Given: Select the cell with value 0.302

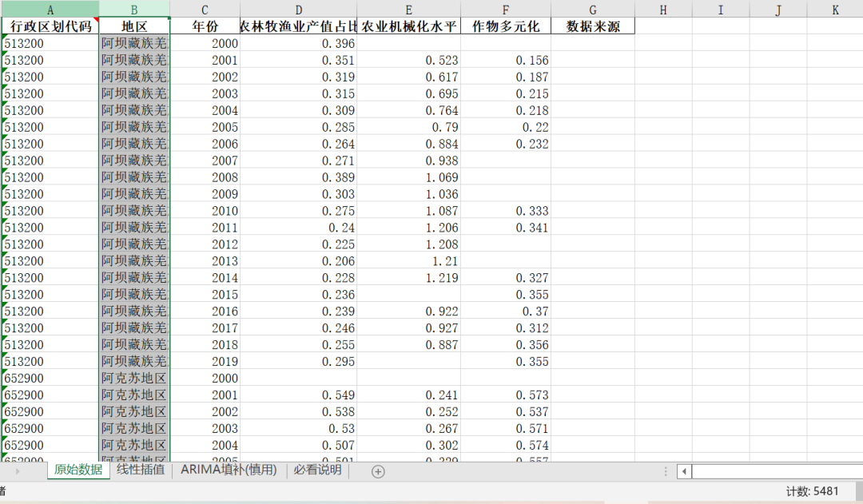Looking at the screenshot, I should (409, 445).
